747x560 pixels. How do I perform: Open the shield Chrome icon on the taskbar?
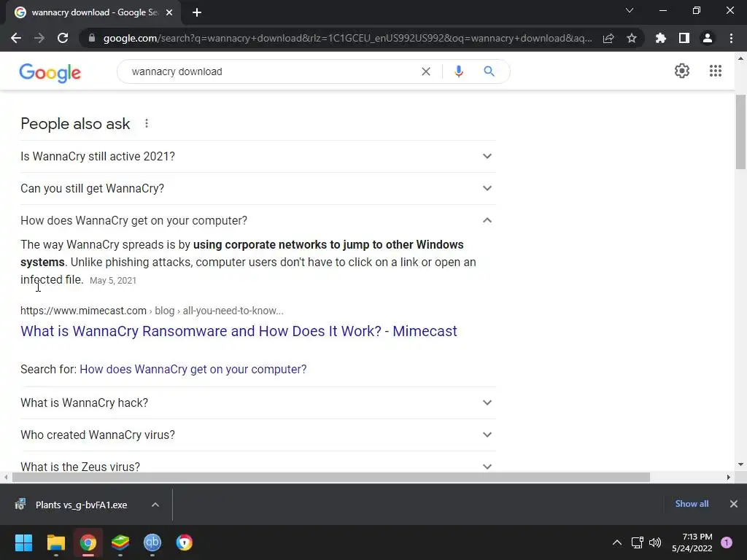point(185,542)
